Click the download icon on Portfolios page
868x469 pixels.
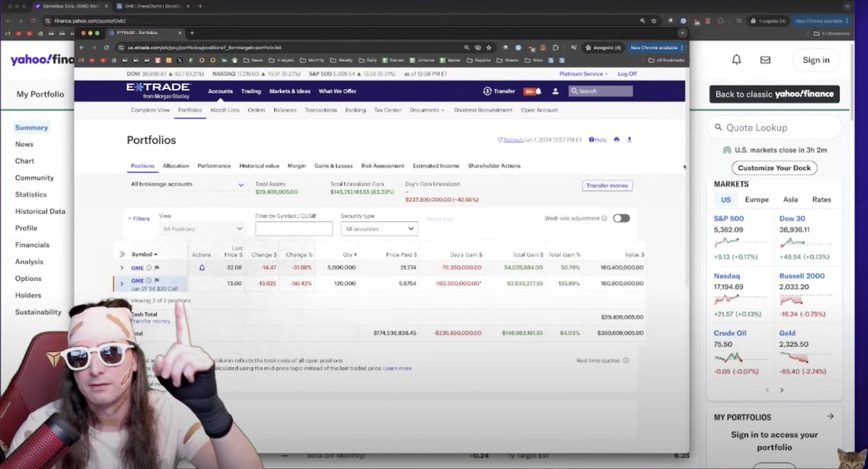coord(629,139)
